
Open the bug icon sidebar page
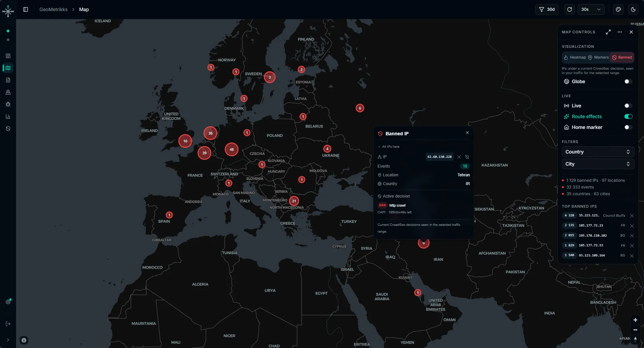[x=8, y=104]
